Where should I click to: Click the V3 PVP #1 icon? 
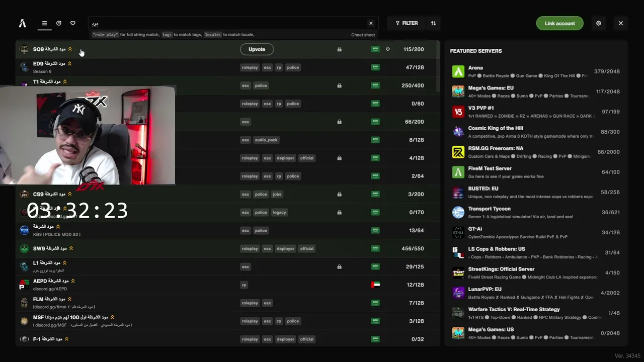coord(458,112)
